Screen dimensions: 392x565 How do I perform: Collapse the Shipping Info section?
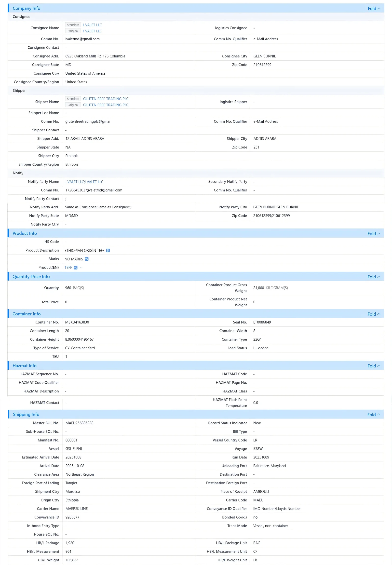(x=374, y=415)
